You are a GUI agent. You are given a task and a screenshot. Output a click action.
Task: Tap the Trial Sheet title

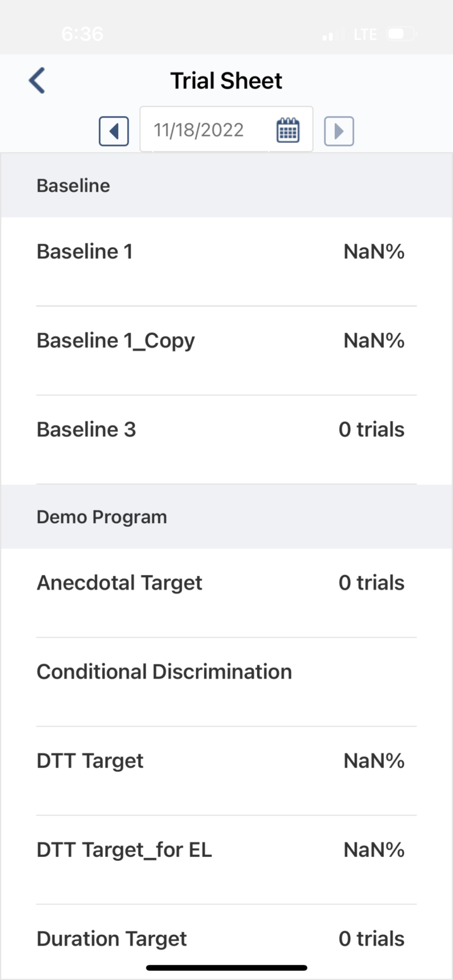tap(226, 80)
